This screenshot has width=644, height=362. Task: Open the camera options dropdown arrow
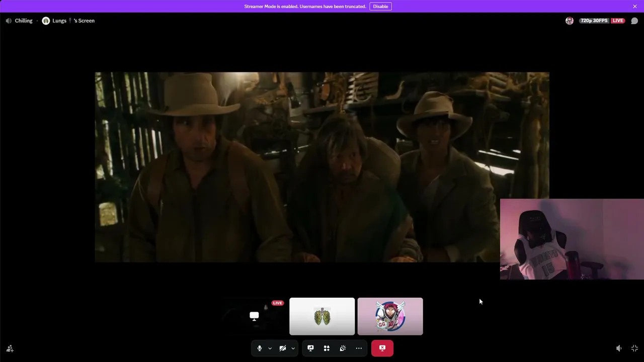[x=293, y=348]
